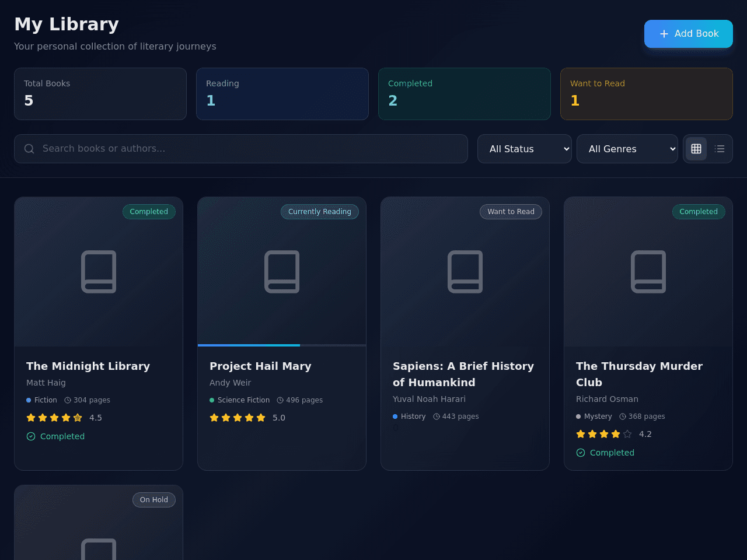747x560 pixels.
Task: Click fifth star of Project Hail Mary rating
Action: point(261,418)
